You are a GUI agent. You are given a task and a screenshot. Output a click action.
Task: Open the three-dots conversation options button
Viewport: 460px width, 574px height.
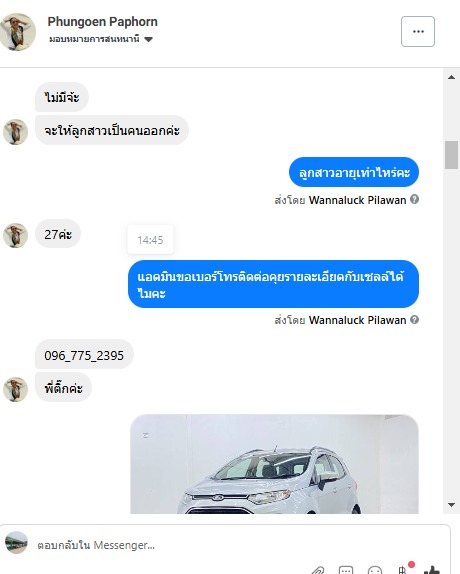click(x=418, y=31)
